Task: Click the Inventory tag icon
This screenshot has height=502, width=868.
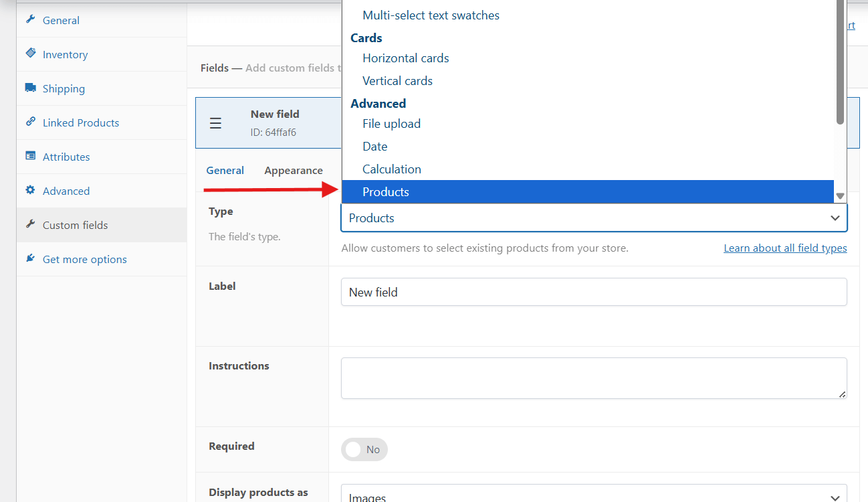Action: point(30,54)
